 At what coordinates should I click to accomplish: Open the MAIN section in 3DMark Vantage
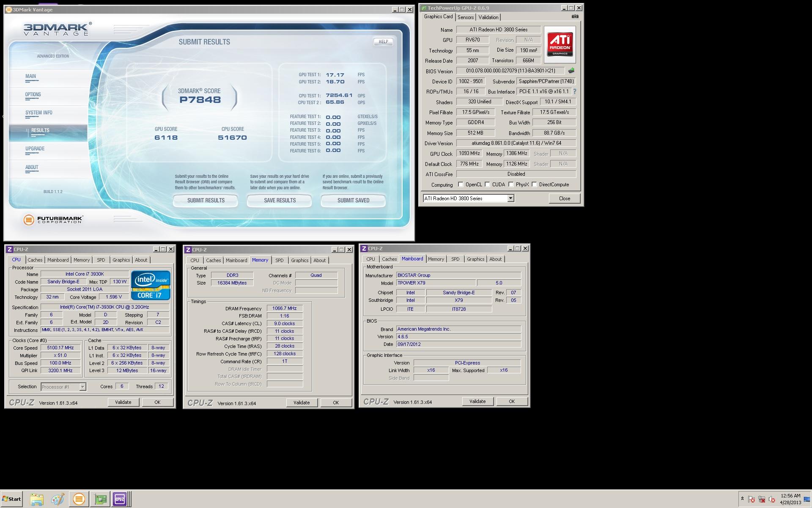point(30,77)
